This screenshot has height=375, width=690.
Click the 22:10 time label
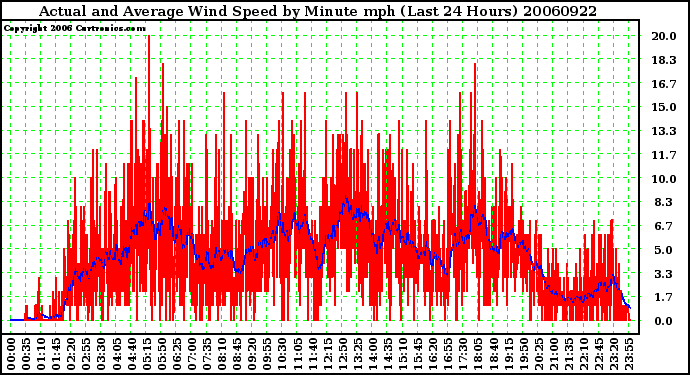[x=583, y=354]
